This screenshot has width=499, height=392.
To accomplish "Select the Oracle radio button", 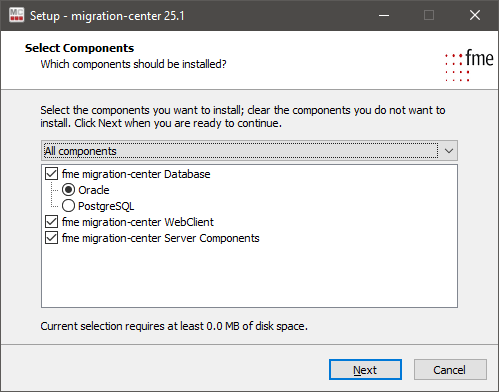I will tap(68, 190).
